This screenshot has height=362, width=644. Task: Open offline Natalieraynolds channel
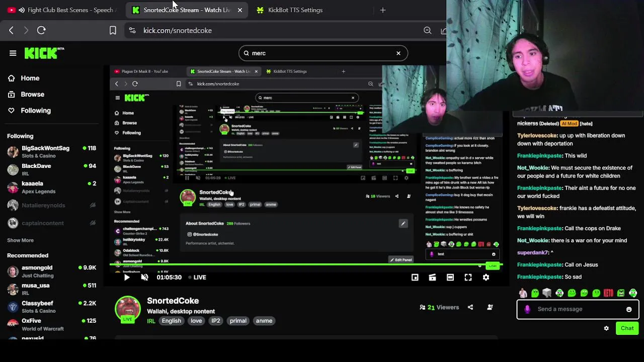pos(51,205)
